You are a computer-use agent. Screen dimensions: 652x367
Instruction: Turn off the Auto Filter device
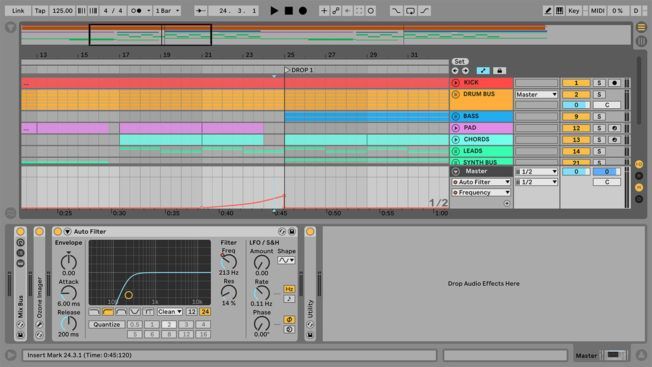coord(58,232)
